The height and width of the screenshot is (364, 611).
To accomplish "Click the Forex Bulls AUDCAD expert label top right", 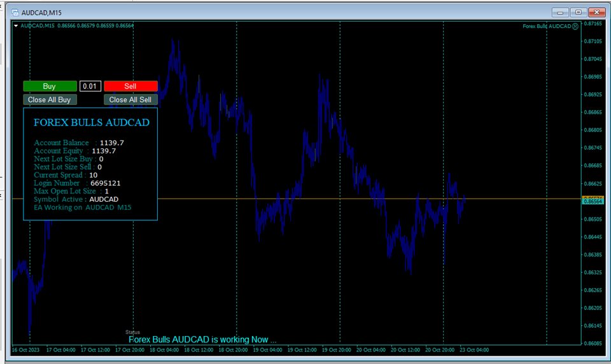I will tap(547, 26).
